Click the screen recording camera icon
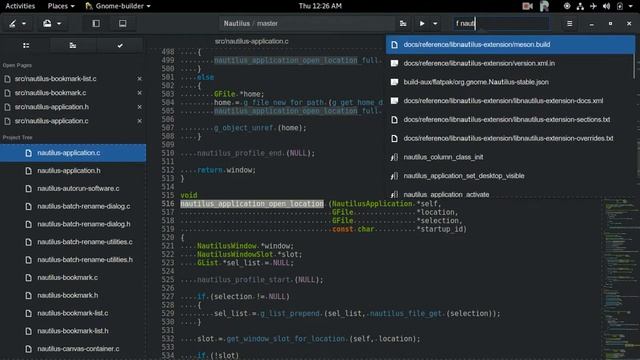This screenshot has width=640, height=360. pos(527,6)
